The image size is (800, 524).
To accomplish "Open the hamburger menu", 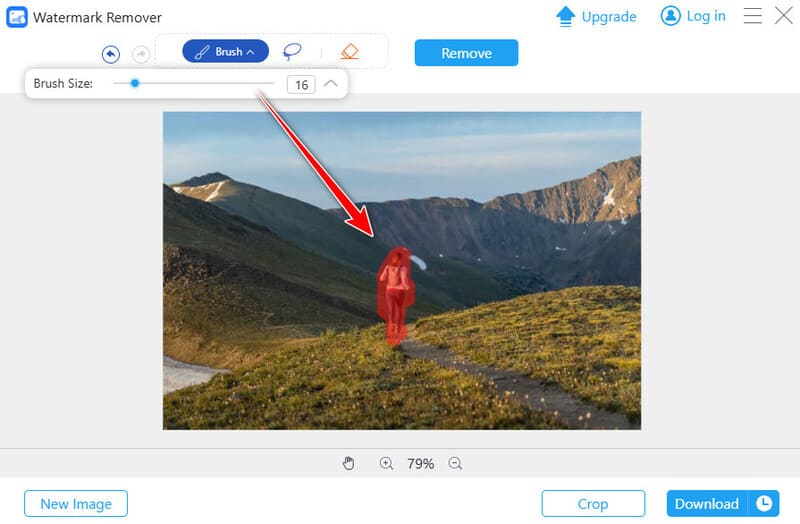I will 753,16.
